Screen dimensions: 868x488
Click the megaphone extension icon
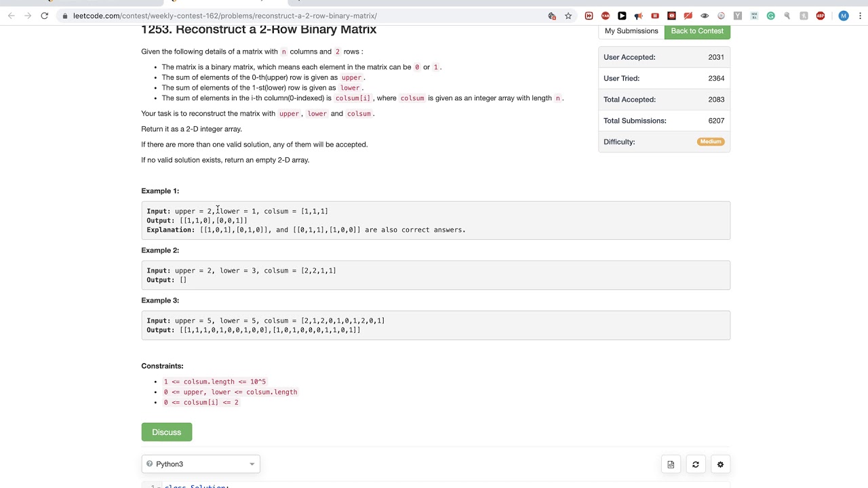click(x=638, y=16)
